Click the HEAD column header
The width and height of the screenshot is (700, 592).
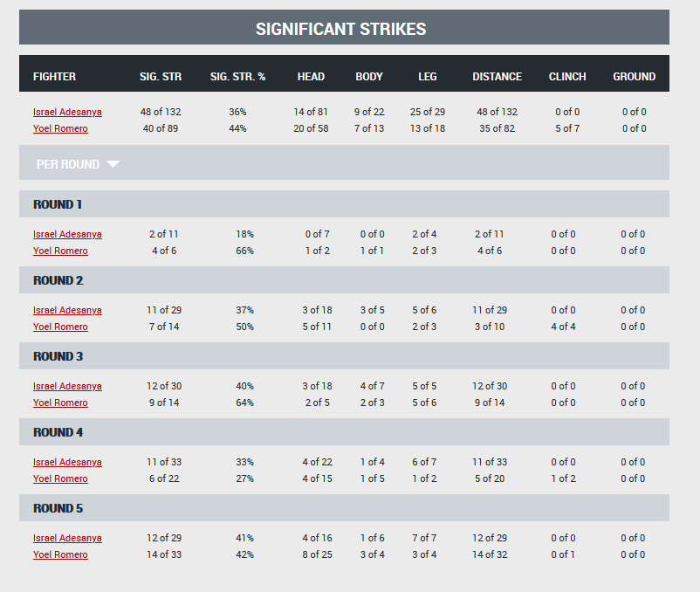(x=312, y=77)
